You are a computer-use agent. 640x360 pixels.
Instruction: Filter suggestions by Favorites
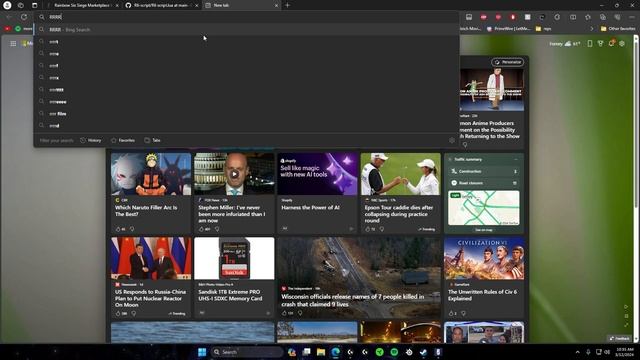tap(123, 140)
